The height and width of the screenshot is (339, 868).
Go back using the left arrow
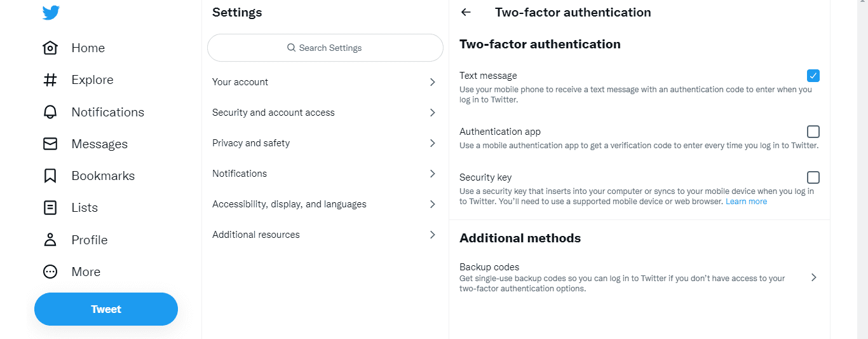click(466, 12)
